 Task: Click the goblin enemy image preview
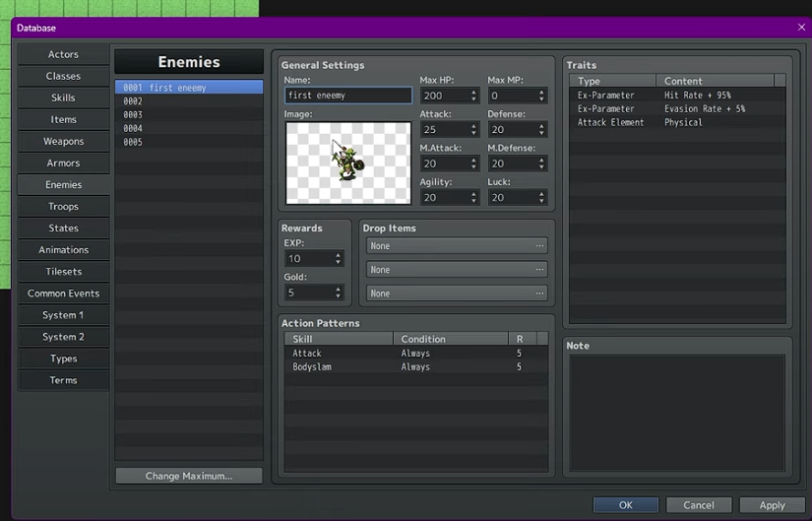[347, 163]
